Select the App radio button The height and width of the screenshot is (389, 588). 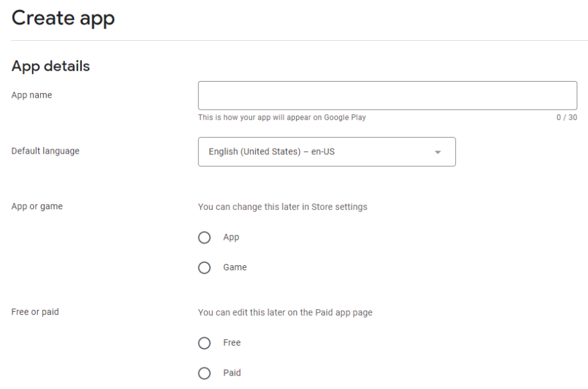[204, 237]
